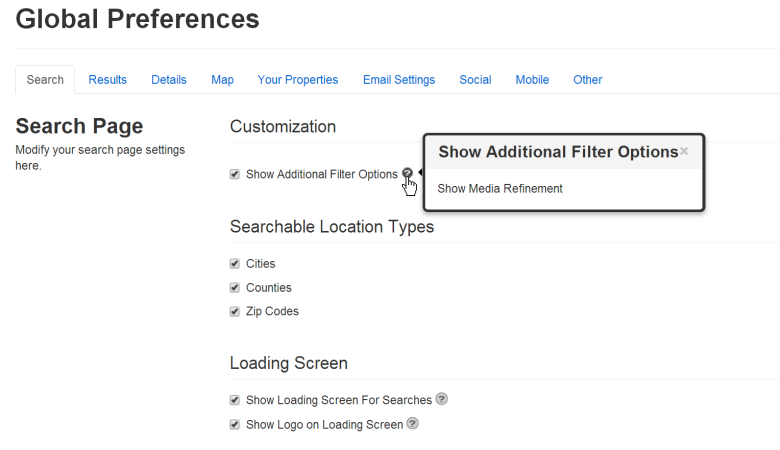Go to the Mobile tab
Image resolution: width=780 pixels, height=450 pixels.
pyautogui.click(x=532, y=80)
